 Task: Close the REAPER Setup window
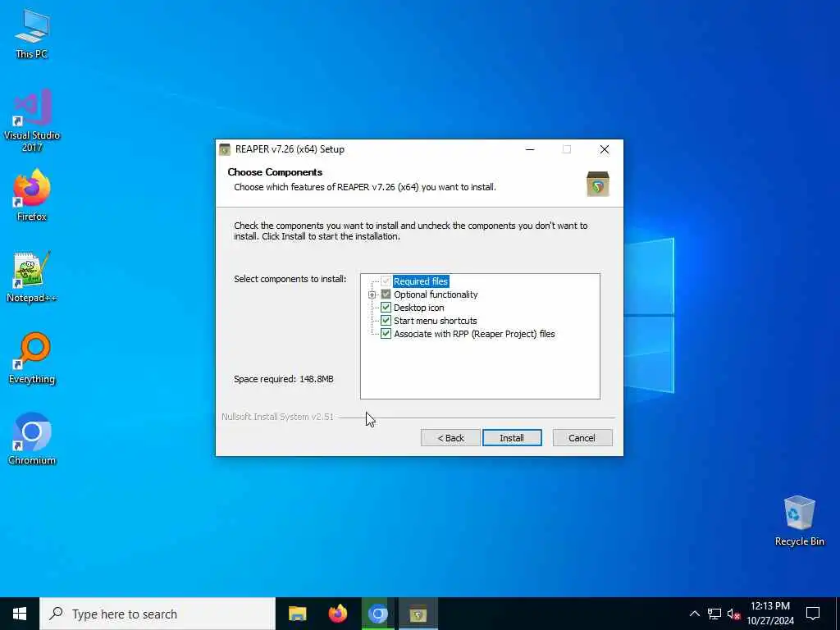pos(605,149)
